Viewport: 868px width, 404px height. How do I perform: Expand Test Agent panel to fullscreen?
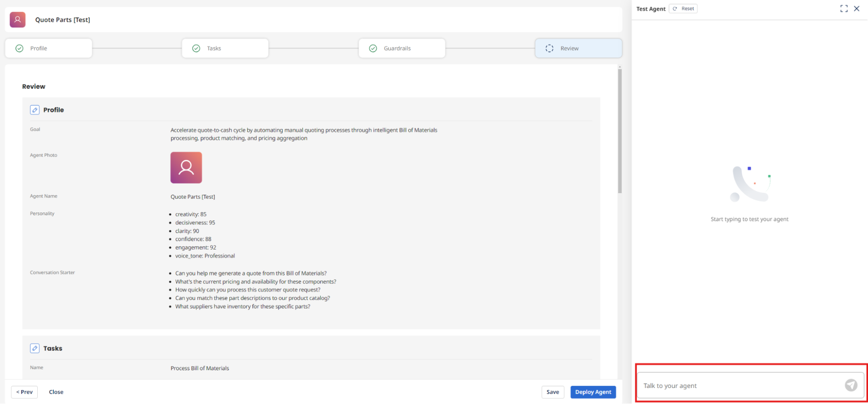[x=844, y=9]
